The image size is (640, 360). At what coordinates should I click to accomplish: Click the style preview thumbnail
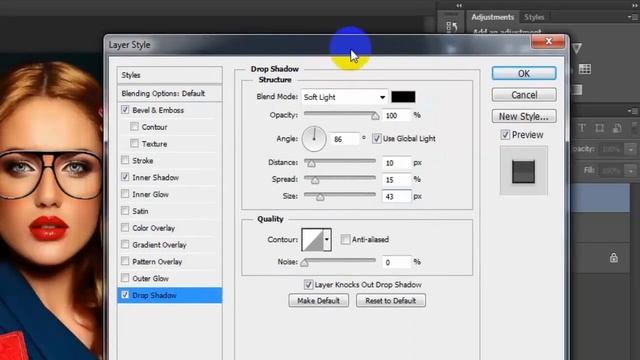(523, 171)
